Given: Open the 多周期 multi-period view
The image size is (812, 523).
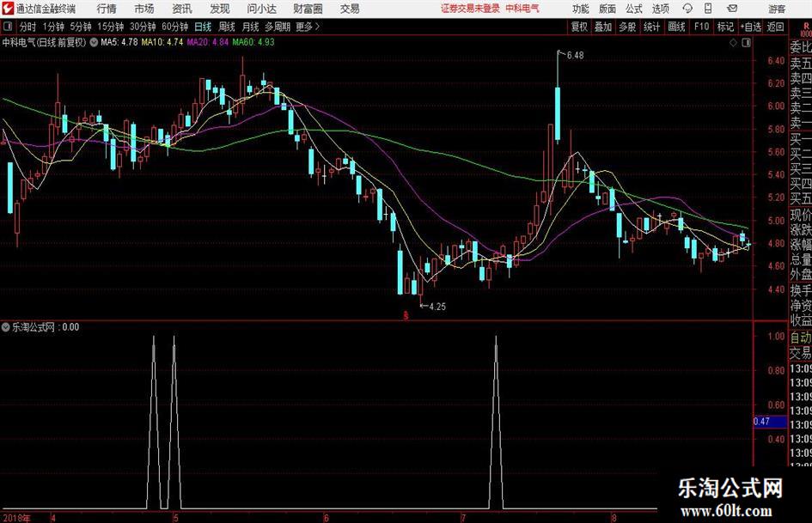Looking at the screenshot, I should 278,27.
